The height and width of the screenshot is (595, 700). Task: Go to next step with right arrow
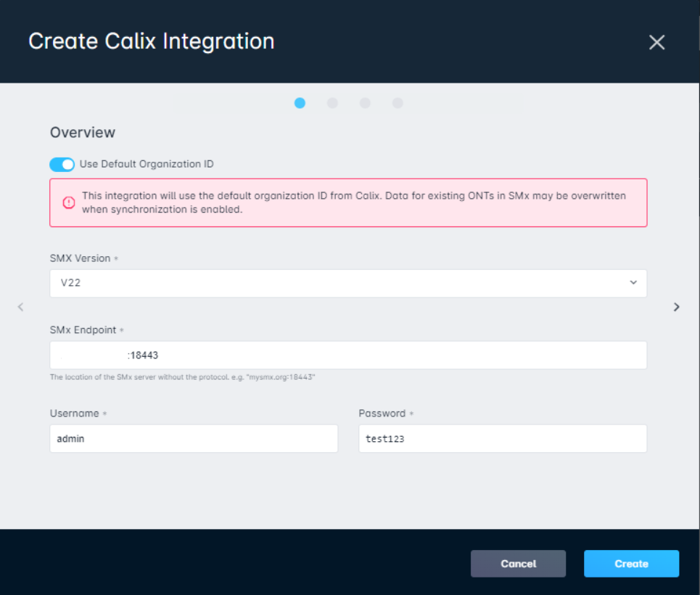[676, 307]
